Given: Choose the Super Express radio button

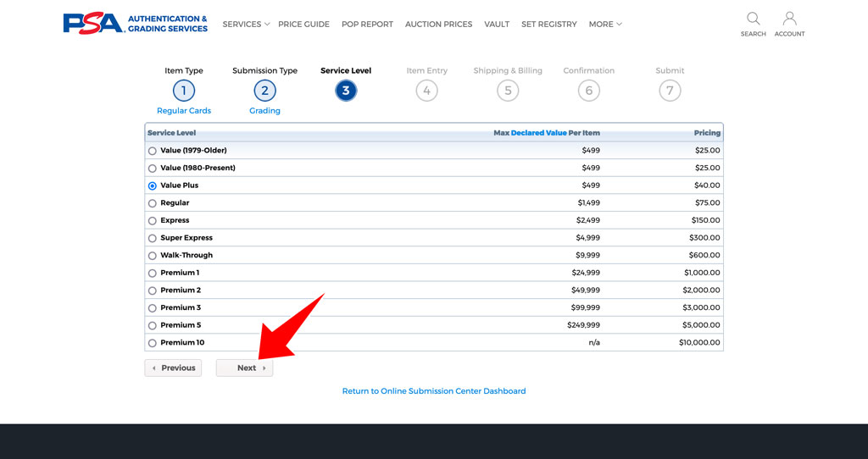Looking at the screenshot, I should pyautogui.click(x=153, y=238).
